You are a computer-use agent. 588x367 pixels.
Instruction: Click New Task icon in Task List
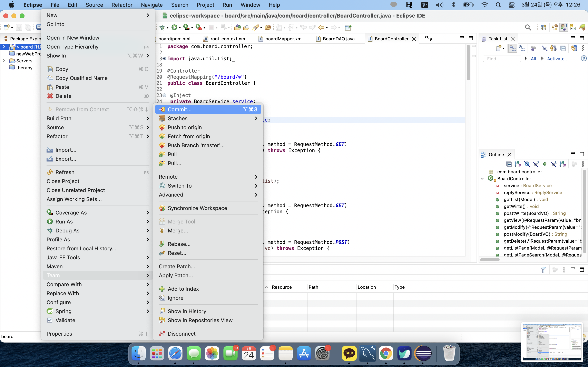click(x=499, y=48)
